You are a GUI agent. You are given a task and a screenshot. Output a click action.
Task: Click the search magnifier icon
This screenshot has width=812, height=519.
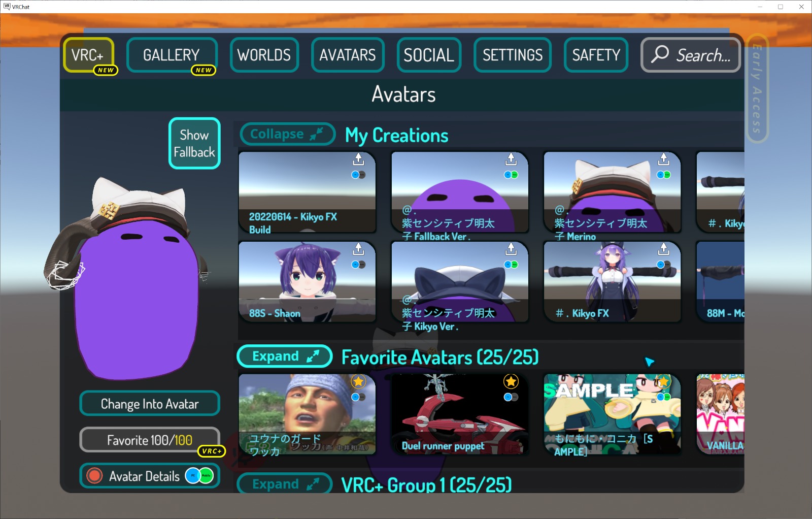point(660,54)
